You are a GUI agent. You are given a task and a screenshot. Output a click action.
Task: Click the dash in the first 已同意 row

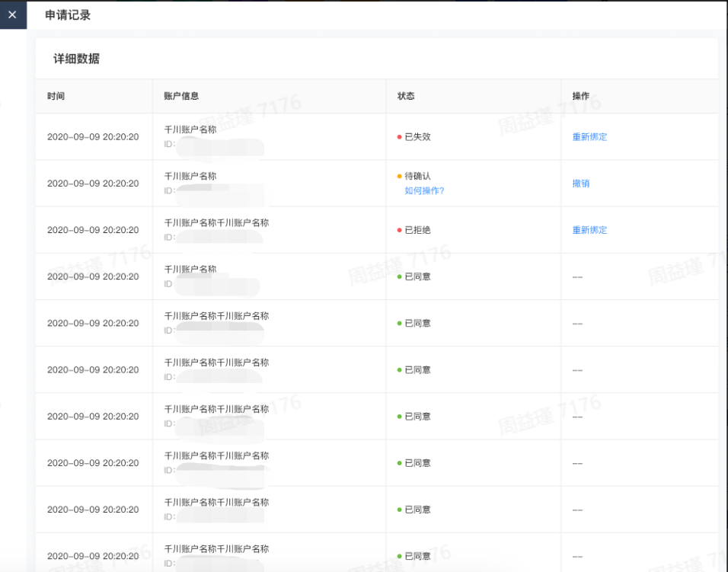click(x=577, y=276)
